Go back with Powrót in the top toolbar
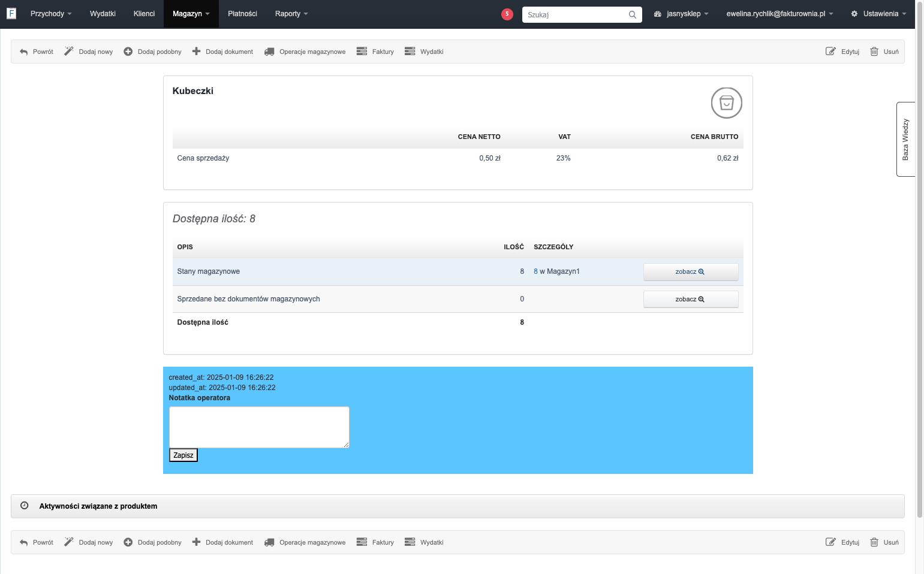This screenshot has width=924, height=574. tap(37, 52)
